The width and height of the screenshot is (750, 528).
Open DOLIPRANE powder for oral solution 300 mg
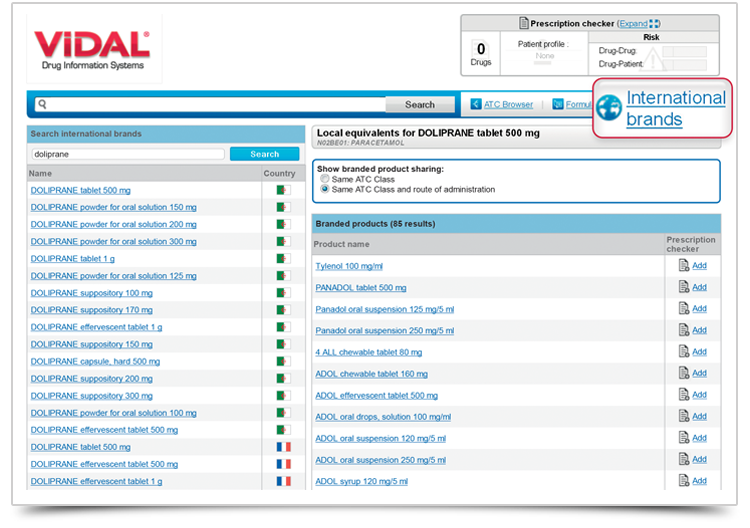[113, 242]
